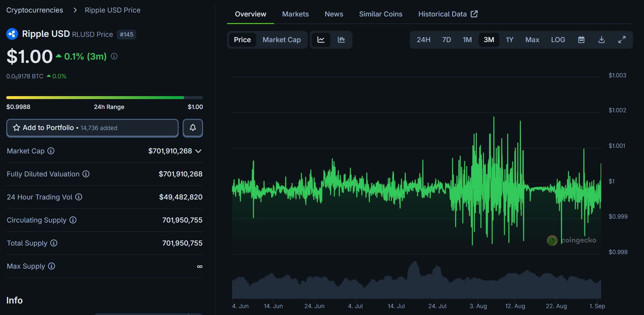The image size is (644, 315).
Task: Switch to candlestick chart view
Action: pyautogui.click(x=341, y=40)
